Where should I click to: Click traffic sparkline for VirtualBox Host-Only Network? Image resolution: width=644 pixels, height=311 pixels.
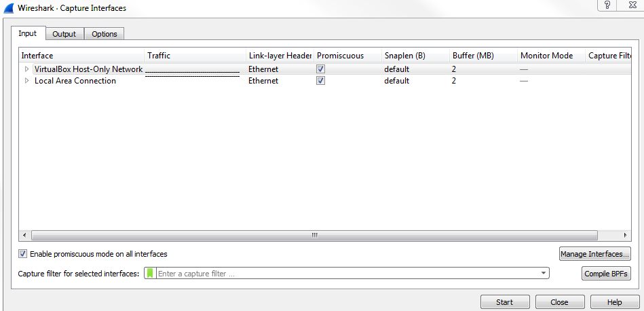[193, 72]
